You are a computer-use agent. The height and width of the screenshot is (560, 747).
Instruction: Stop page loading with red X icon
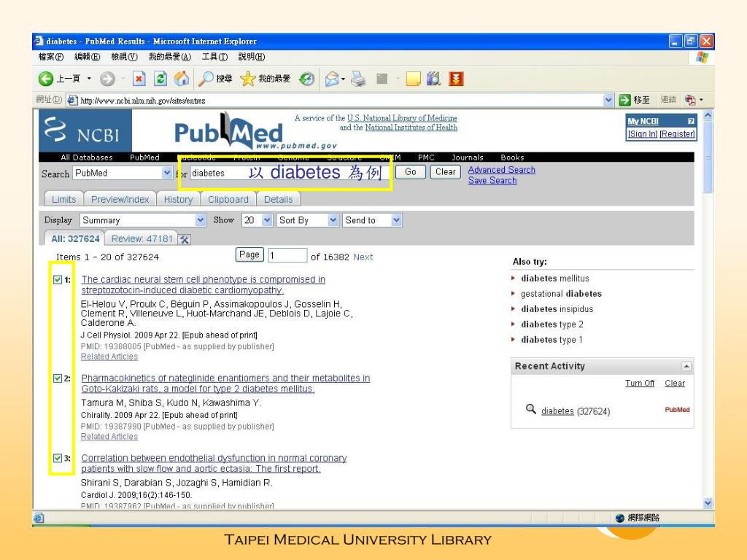coord(139,79)
